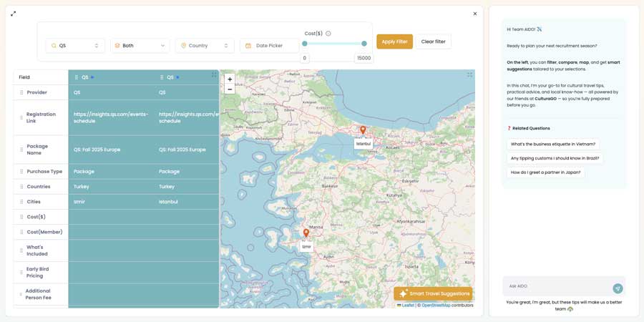Click the Clear filter button
The image size is (644, 322).
pos(433,42)
